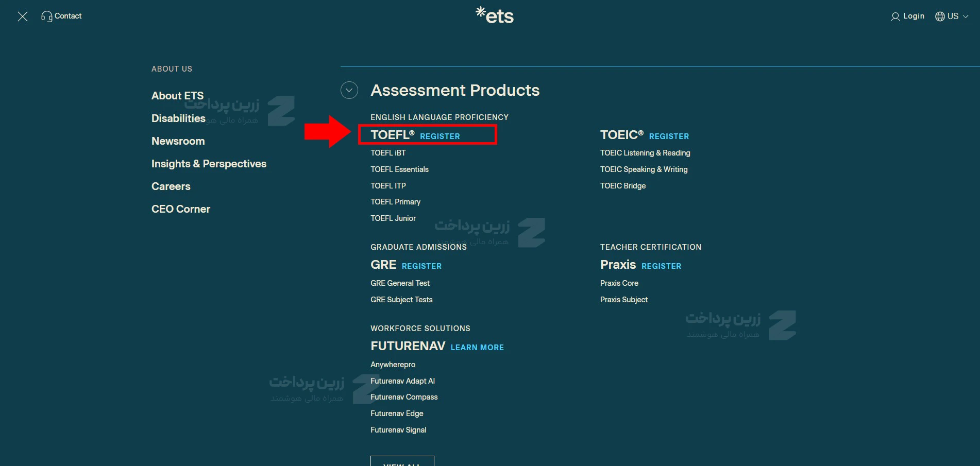
Task: Open Insights & Perspectives
Action: tap(209, 164)
